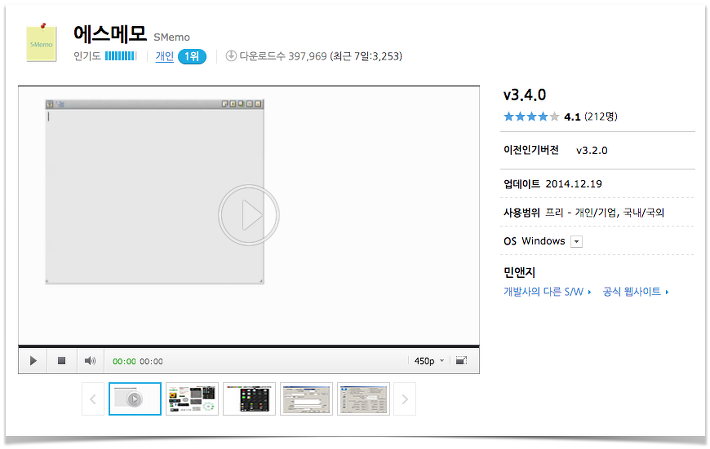Viewport: 710px width, 449px height.
Task: Open 공식 웹사이트 link
Action: pyautogui.click(x=635, y=292)
